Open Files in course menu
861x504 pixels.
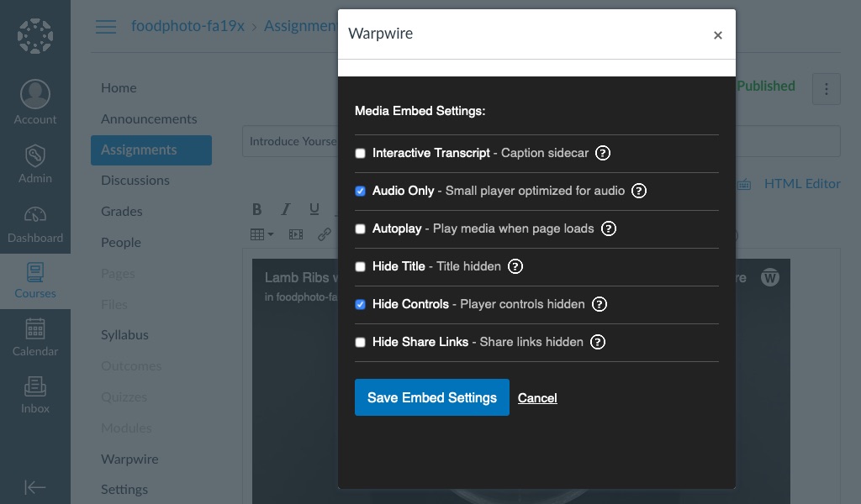click(x=114, y=304)
